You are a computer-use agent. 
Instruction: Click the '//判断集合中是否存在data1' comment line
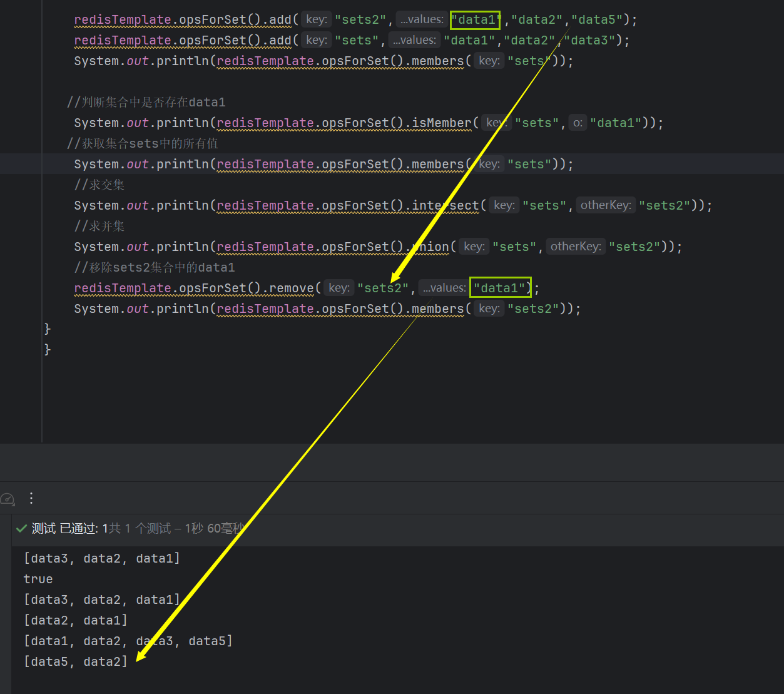click(x=146, y=103)
